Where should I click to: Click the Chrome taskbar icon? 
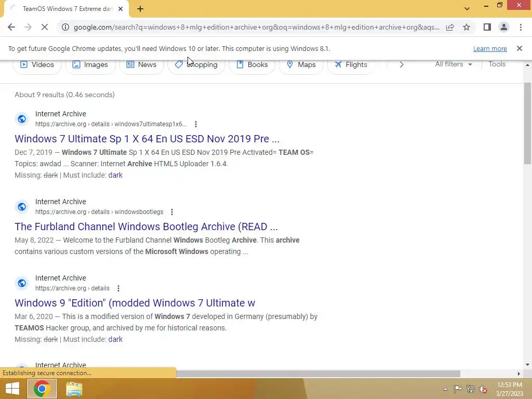pyautogui.click(x=42, y=389)
